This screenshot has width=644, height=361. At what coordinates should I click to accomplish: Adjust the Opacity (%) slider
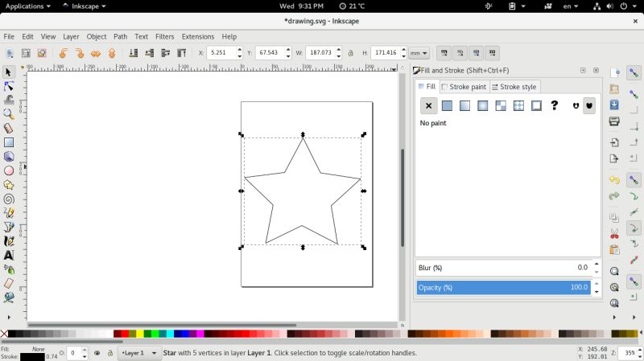pos(504,288)
